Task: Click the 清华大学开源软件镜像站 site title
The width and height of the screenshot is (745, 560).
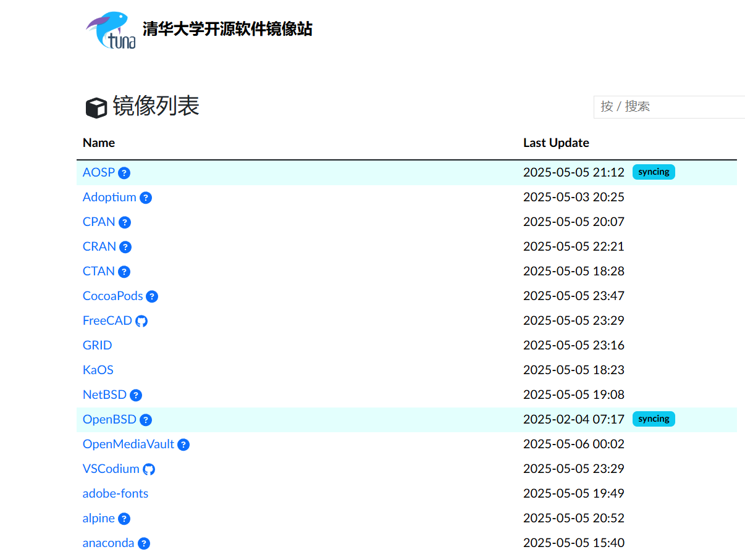Action: tap(227, 29)
